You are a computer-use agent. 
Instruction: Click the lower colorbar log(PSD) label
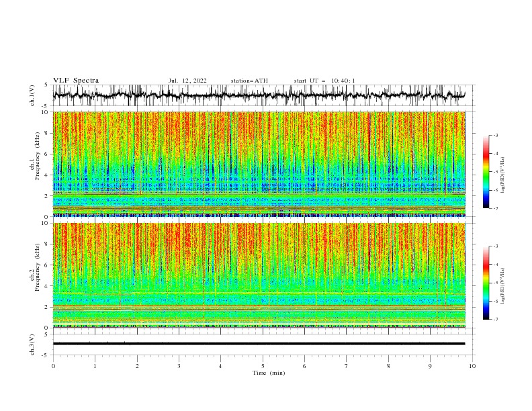point(503,286)
